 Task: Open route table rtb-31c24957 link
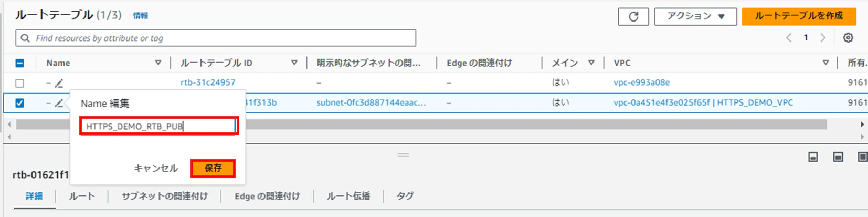point(208,82)
